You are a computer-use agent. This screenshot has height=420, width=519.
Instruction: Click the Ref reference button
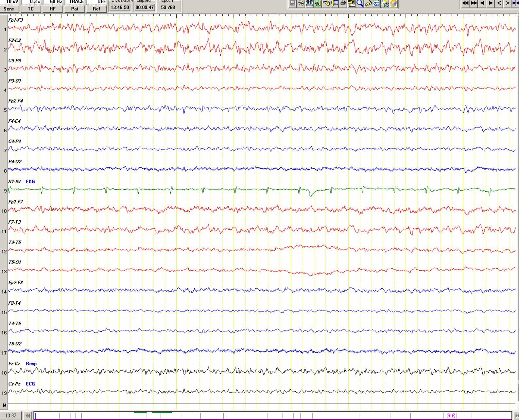click(96, 9)
